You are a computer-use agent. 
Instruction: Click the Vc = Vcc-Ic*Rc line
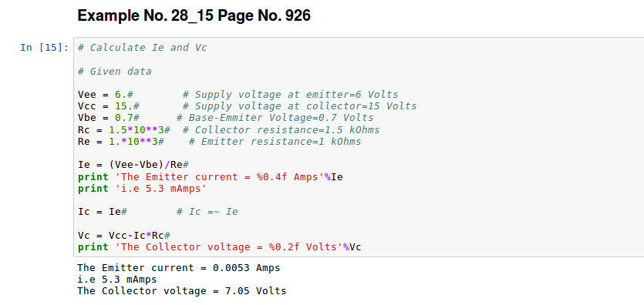click(x=124, y=236)
